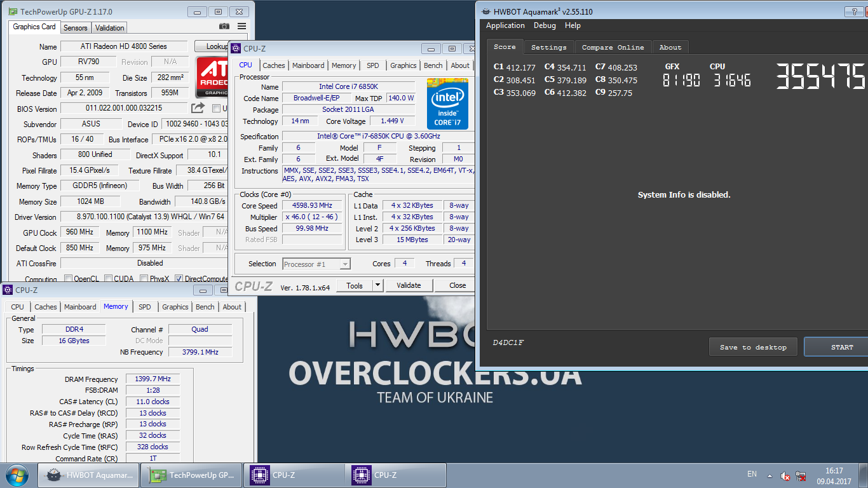Click the code D4DC1F in Aquamark
The image size is (868, 488).
click(x=508, y=342)
